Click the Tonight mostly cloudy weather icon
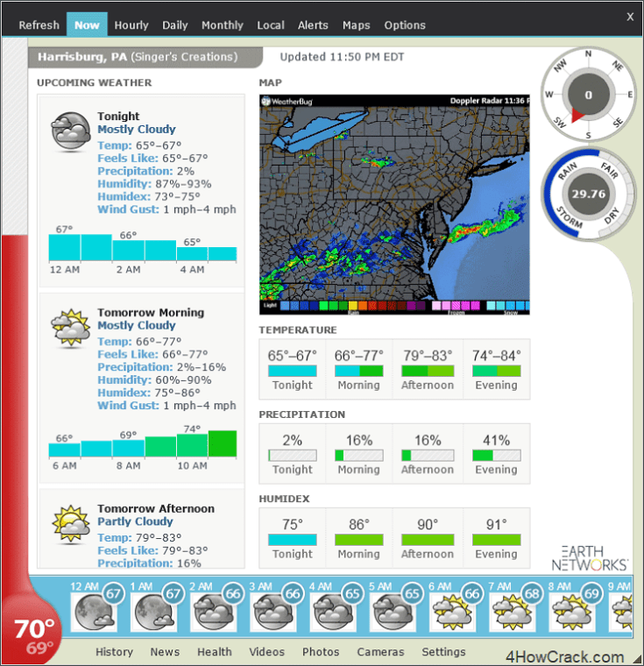The image size is (644, 666). coord(71,131)
